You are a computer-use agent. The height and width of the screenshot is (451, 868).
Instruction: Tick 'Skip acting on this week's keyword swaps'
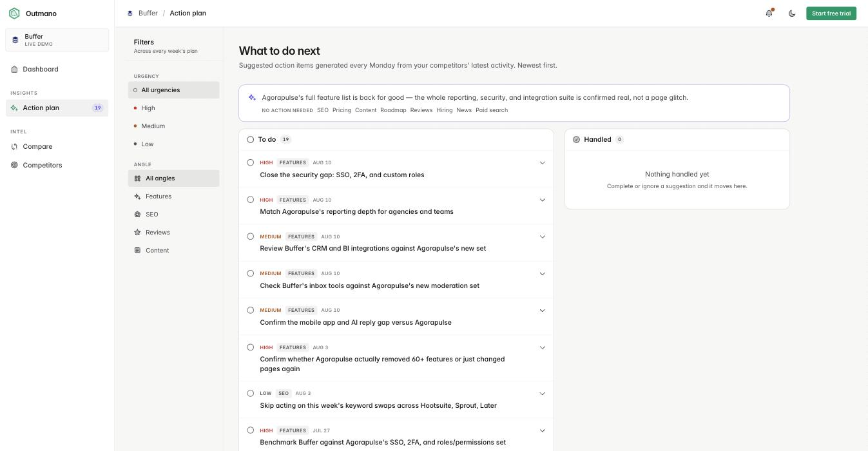point(251,393)
